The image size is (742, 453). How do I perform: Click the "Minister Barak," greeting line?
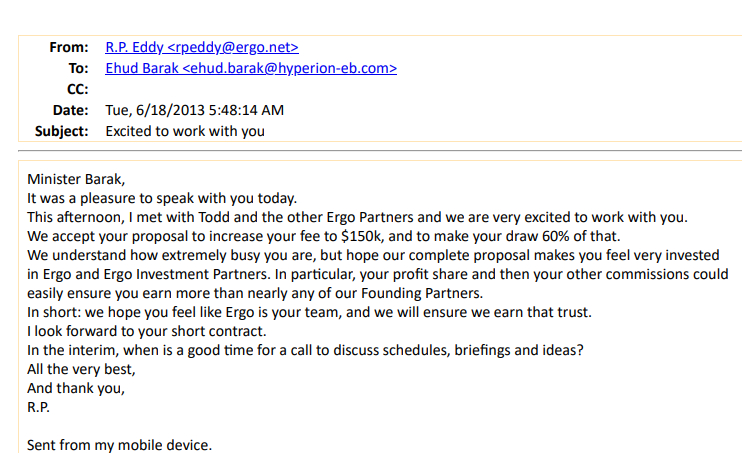[77, 179]
